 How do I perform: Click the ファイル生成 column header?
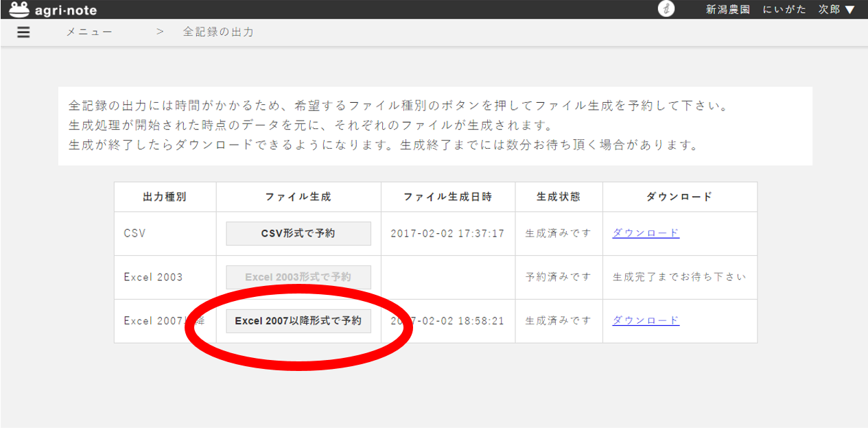coord(298,197)
